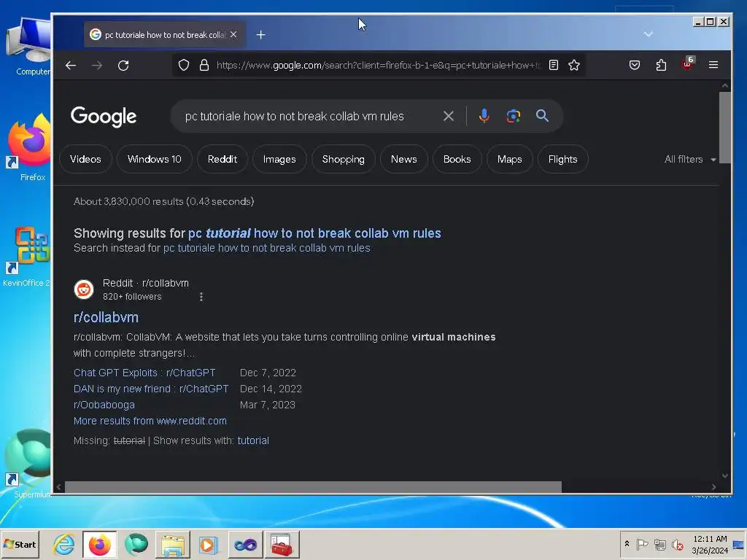
Task: Close the pc tutoriale search tab
Action: pyautogui.click(x=233, y=34)
